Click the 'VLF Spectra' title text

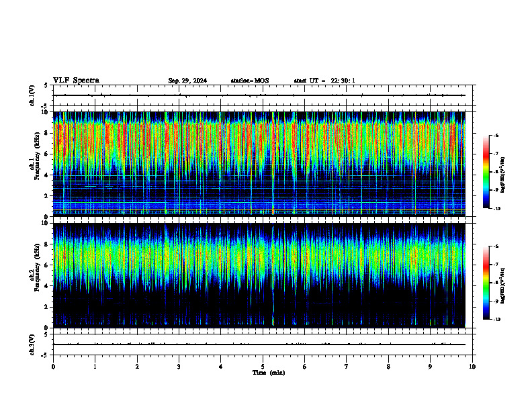pos(76,81)
